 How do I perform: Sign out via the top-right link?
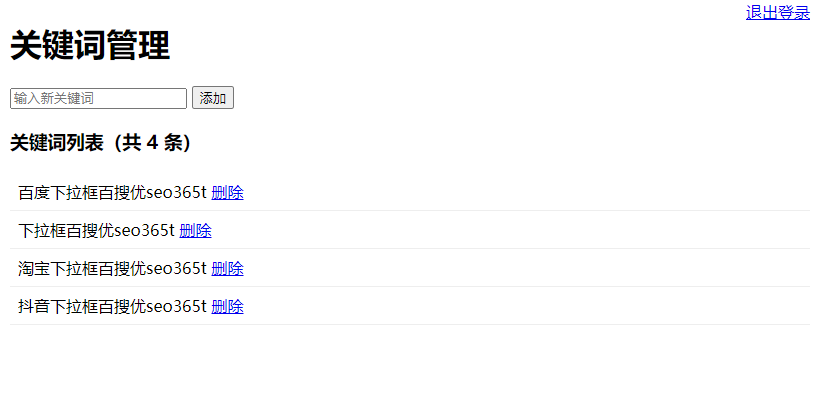click(x=778, y=13)
